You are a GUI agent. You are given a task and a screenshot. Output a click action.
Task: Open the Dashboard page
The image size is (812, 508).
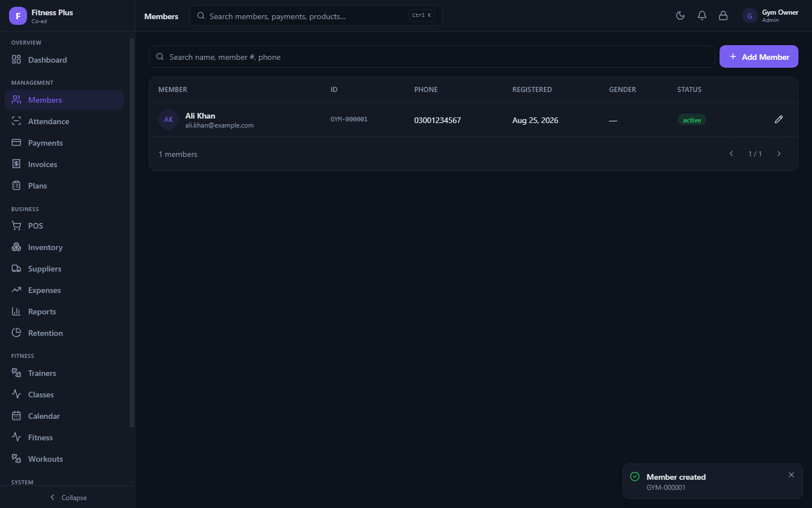click(x=64, y=60)
